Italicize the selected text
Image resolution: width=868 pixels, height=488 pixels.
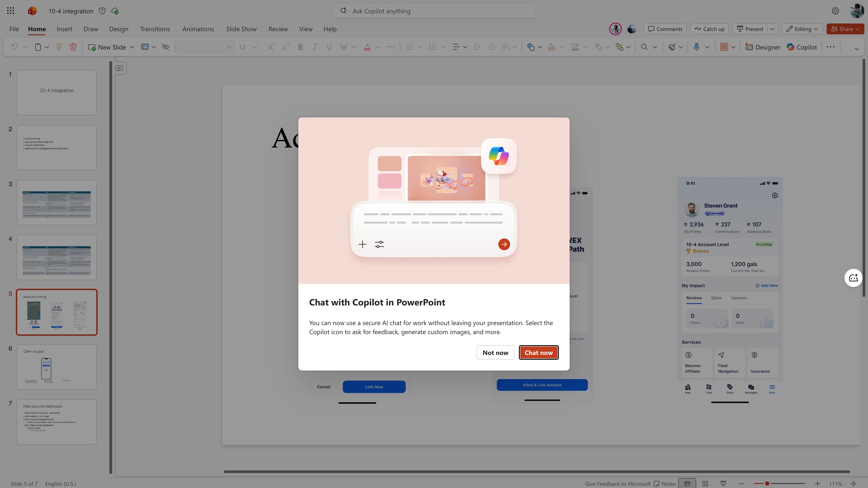point(314,47)
